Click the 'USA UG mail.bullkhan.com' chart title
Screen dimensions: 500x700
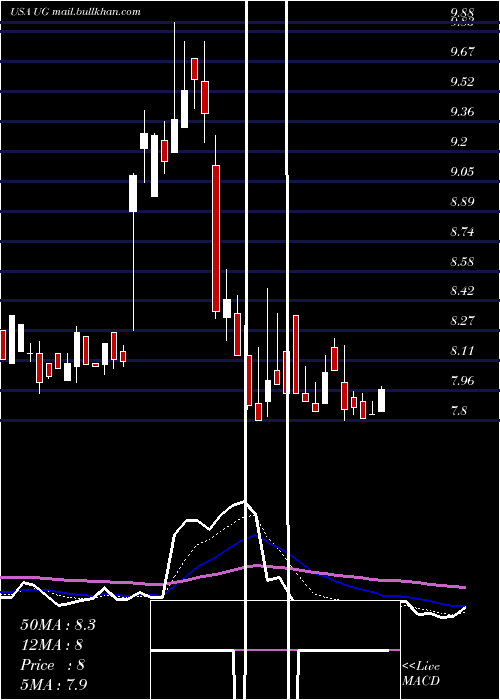tap(75, 12)
